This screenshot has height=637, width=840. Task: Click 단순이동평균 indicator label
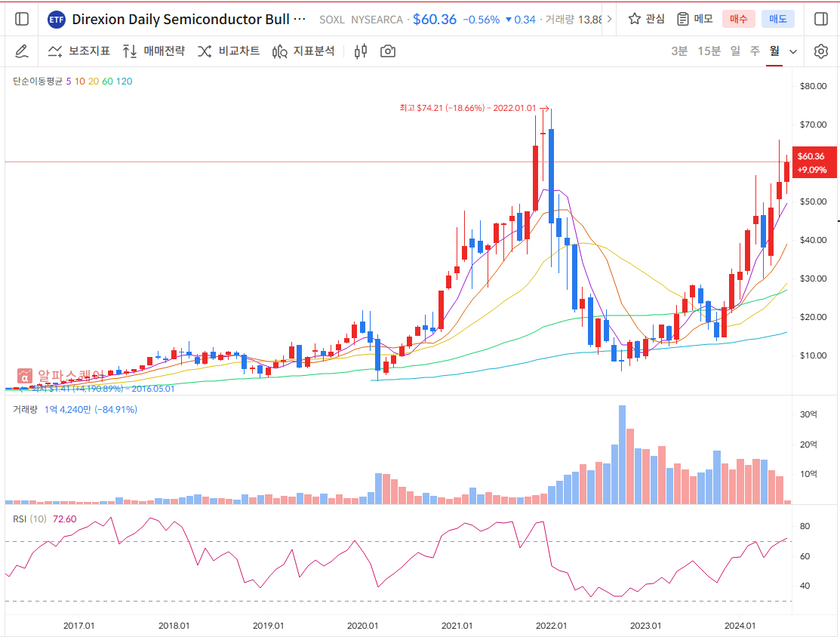click(38, 82)
